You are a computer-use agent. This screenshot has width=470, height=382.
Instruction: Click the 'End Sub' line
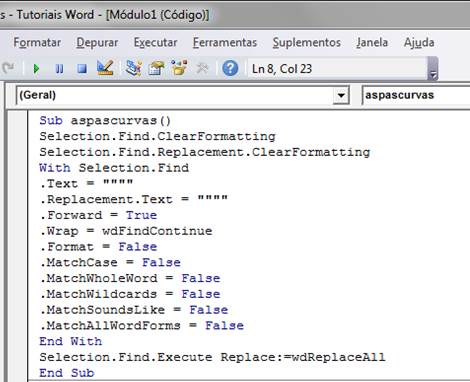click(x=67, y=373)
